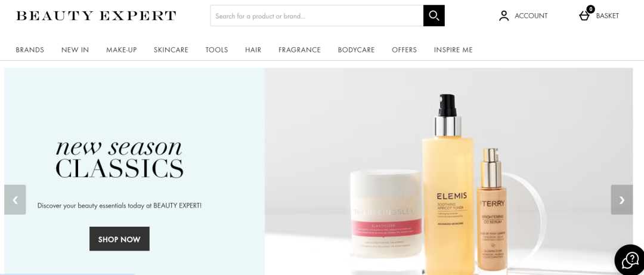The height and width of the screenshot is (275, 644).
Task: Click the search magnifier icon button
Action: pos(434,16)
